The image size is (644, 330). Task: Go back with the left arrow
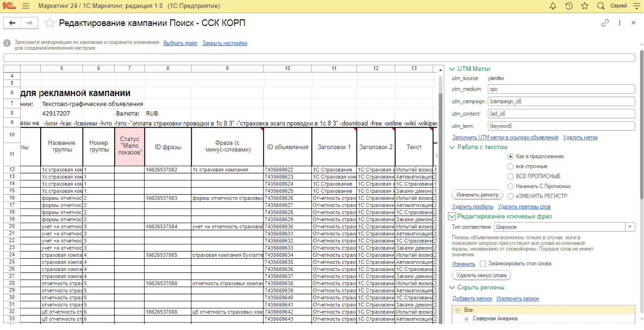pyautogui.click(x=13, y=23)
